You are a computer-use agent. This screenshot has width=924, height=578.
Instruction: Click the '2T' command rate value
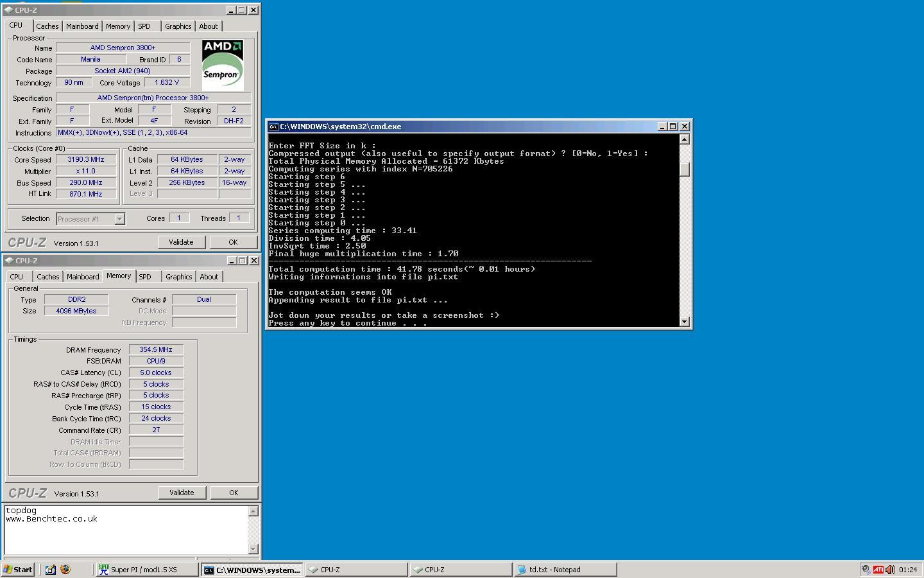click(x=156, y=430)
